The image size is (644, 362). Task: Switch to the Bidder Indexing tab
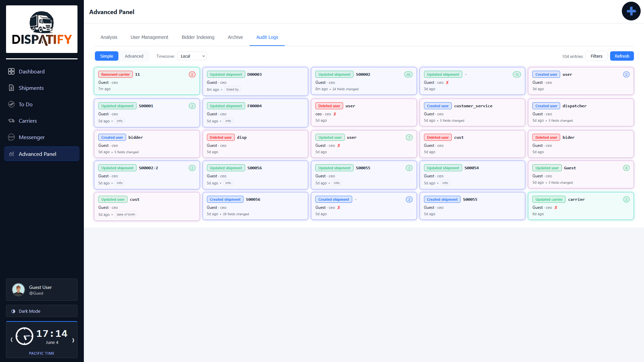pyautogui.click(x=198, y=37)
